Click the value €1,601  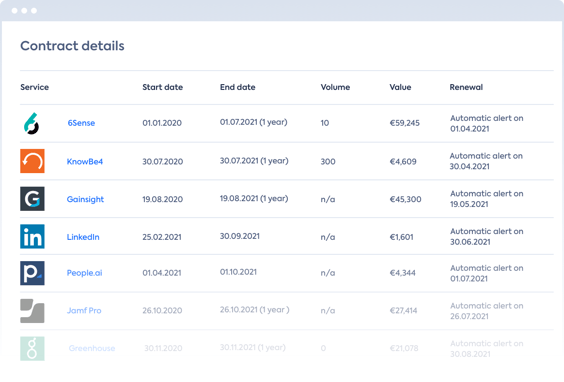point(401,237)
